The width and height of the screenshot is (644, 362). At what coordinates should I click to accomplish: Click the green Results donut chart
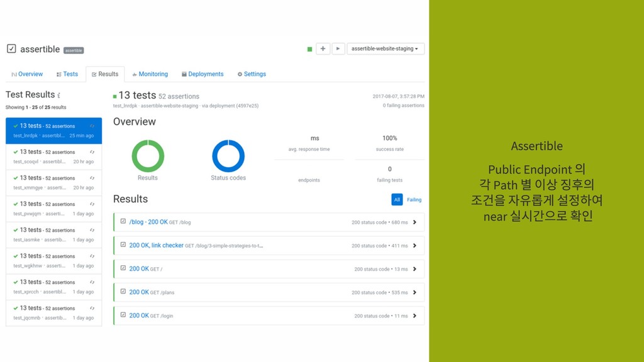148,156
